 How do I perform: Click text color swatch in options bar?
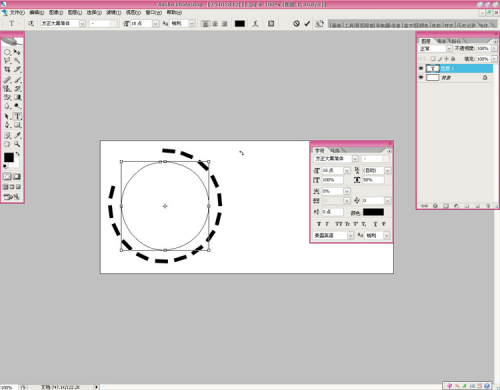240,24
